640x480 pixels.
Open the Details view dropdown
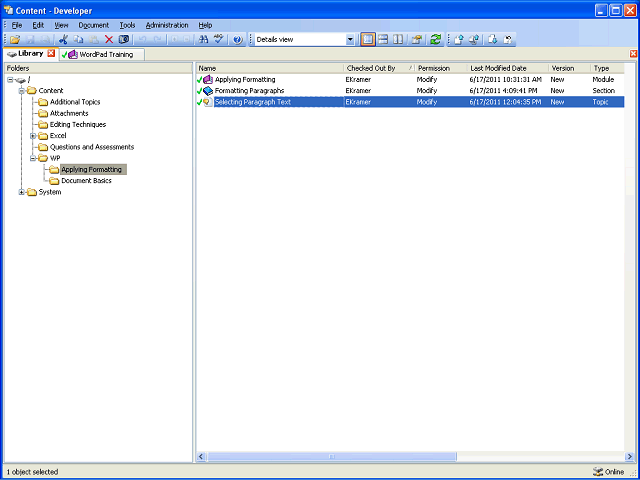(x=350, y=40)
